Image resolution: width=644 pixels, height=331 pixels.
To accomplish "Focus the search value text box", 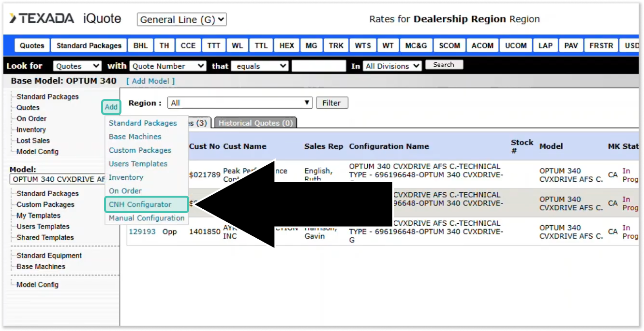I will (319, 66).
